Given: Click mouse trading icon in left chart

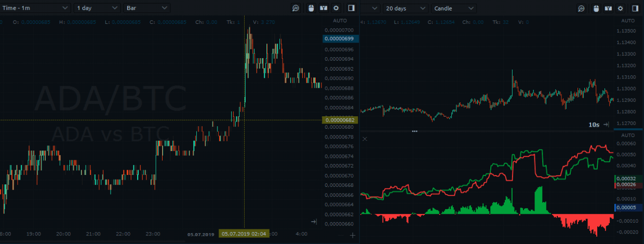Looking at the screenshot, I should tap(311, 8).
